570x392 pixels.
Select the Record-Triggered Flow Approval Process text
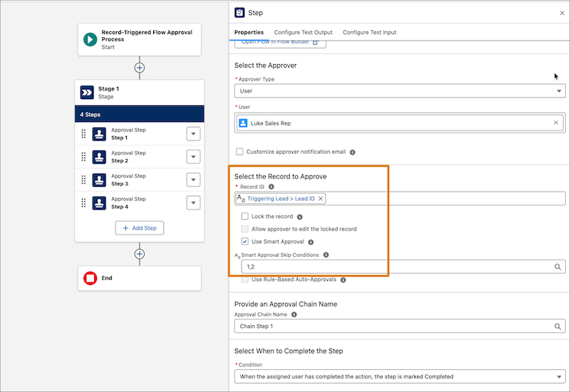pos(147,36)
